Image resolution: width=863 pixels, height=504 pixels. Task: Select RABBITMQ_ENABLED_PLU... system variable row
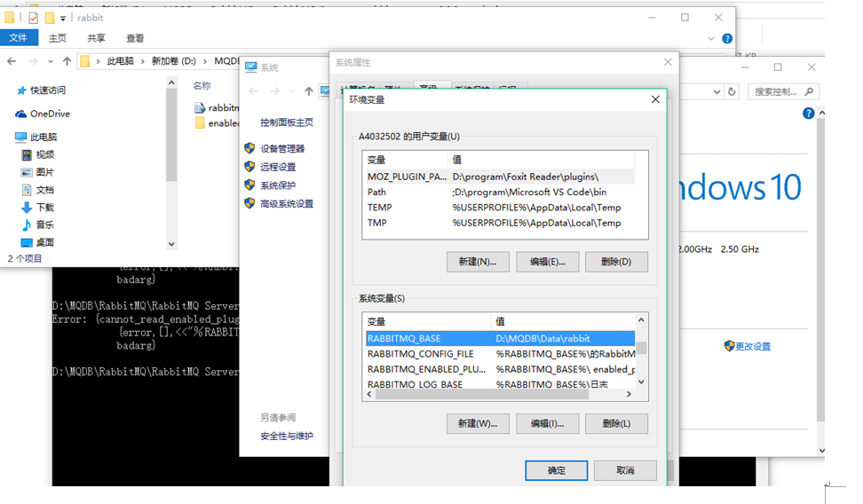click(500, 369)
